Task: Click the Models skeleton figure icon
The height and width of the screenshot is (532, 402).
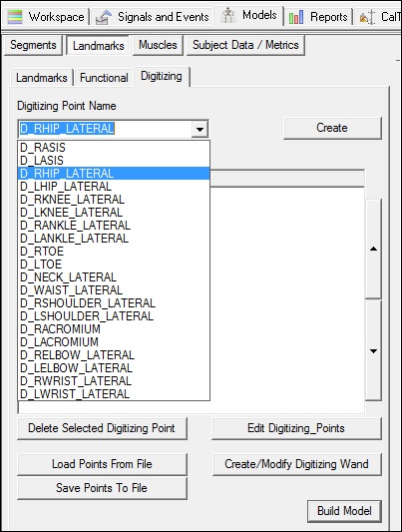Action: 228,16
